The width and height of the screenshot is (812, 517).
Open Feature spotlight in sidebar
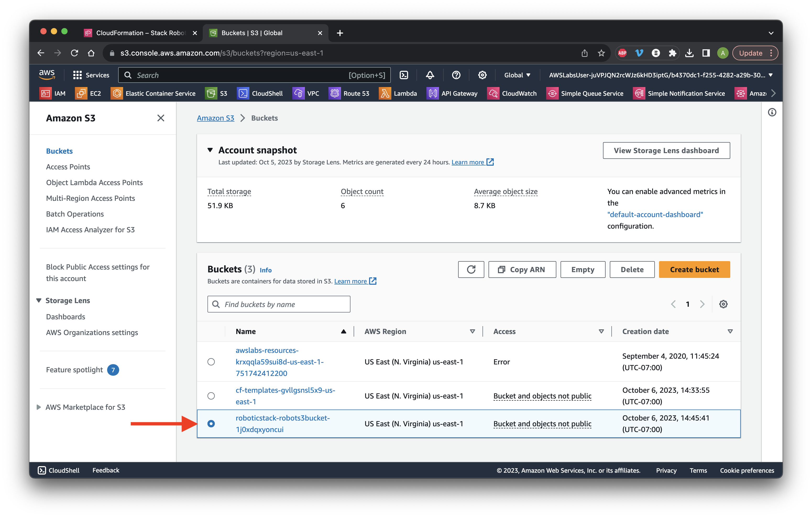74,369
